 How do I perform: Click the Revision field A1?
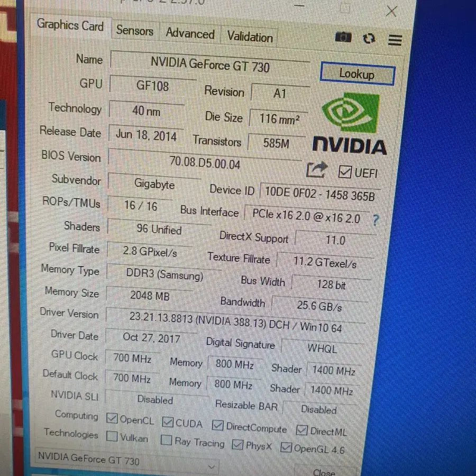[280, 93]
